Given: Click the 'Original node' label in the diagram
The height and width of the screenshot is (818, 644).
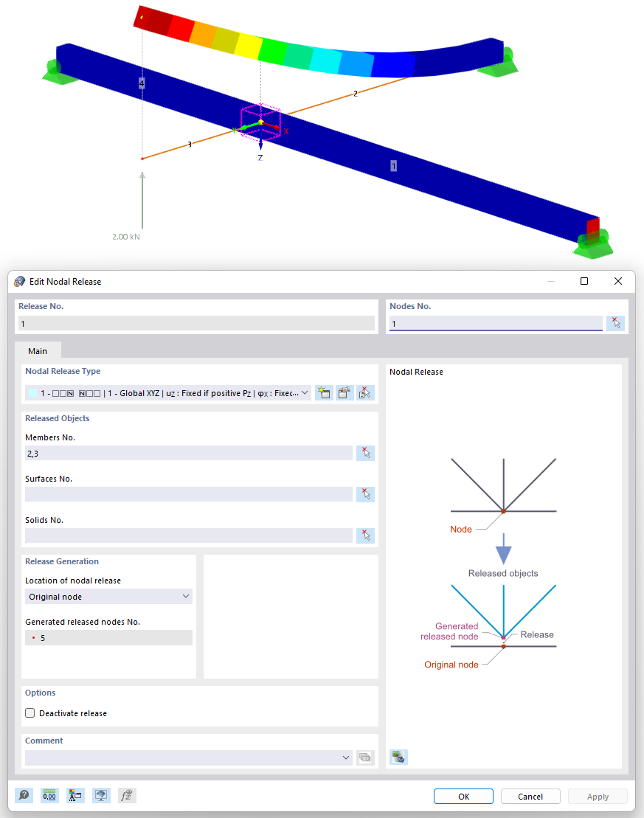Looking at the screenshot, I should point(451,665).
